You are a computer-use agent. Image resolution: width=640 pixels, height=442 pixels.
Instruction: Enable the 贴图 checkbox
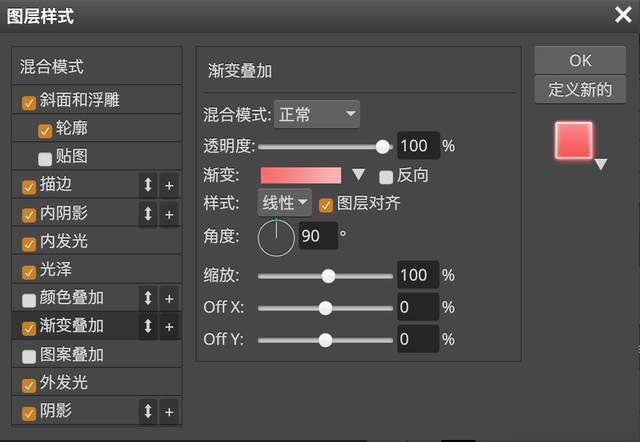45,158
